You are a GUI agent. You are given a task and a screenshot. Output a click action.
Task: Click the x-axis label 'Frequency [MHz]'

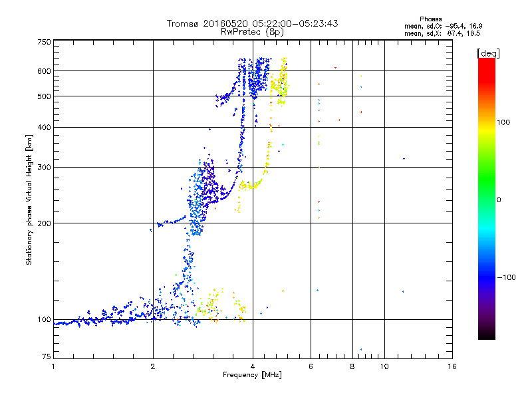pos(252,375)
